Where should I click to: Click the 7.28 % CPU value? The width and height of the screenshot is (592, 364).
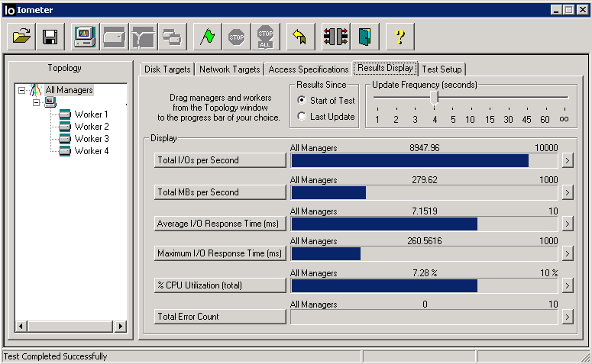click(x=425, y=272)
